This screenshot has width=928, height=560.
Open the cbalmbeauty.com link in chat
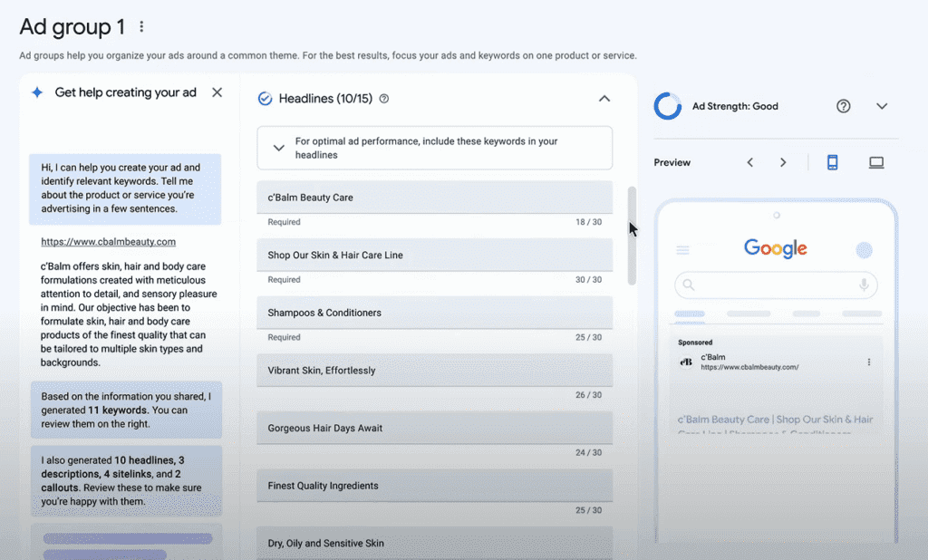coord(109,242)
